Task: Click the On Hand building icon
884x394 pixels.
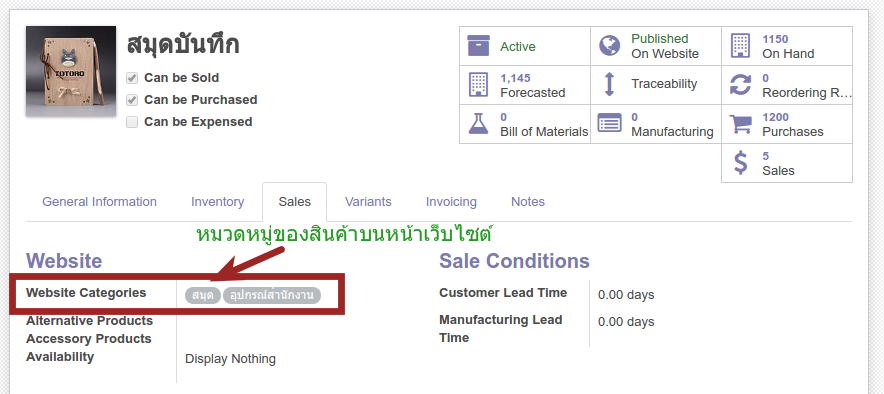Action: point(740,46)
